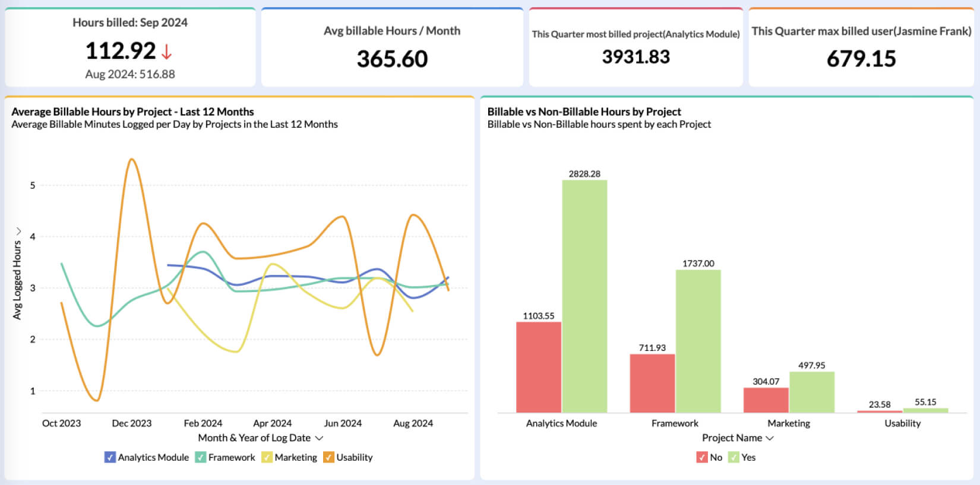
Task: Click the Marketing green bar 497.95
Action: click(812, 392)
